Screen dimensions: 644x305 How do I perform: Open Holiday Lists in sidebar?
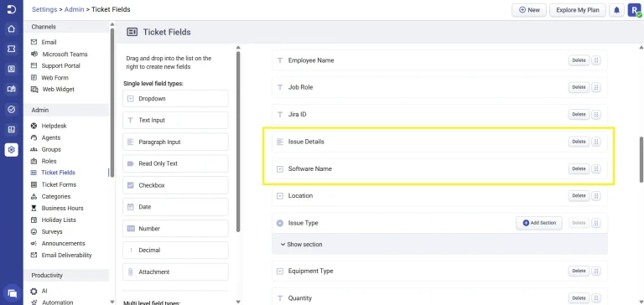coord(59,220)
